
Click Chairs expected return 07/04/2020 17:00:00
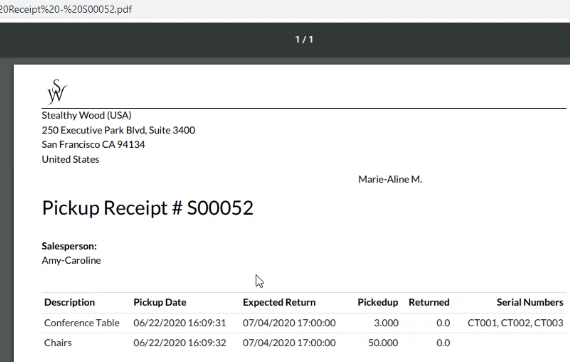289,343
